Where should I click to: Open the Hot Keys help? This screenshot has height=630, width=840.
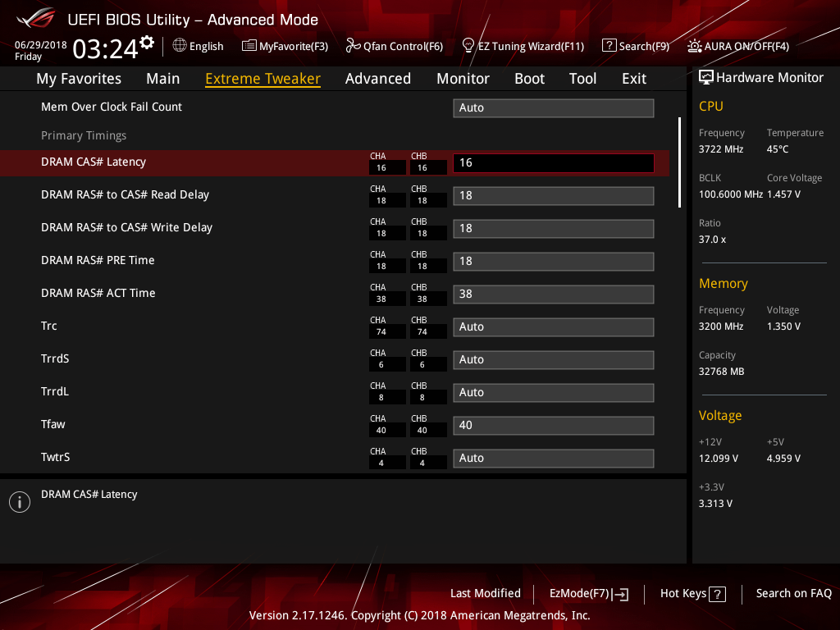[x=692, y=594]
